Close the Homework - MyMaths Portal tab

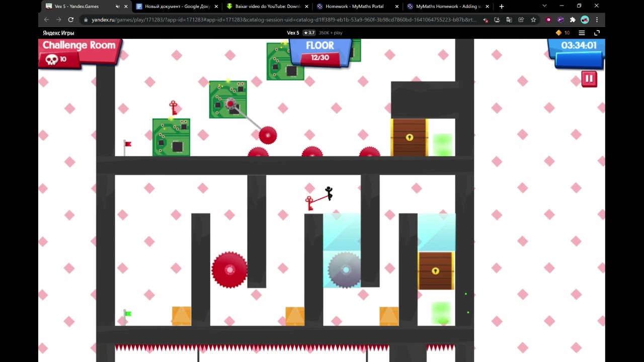pyautogui.click(x=397, y=7)
